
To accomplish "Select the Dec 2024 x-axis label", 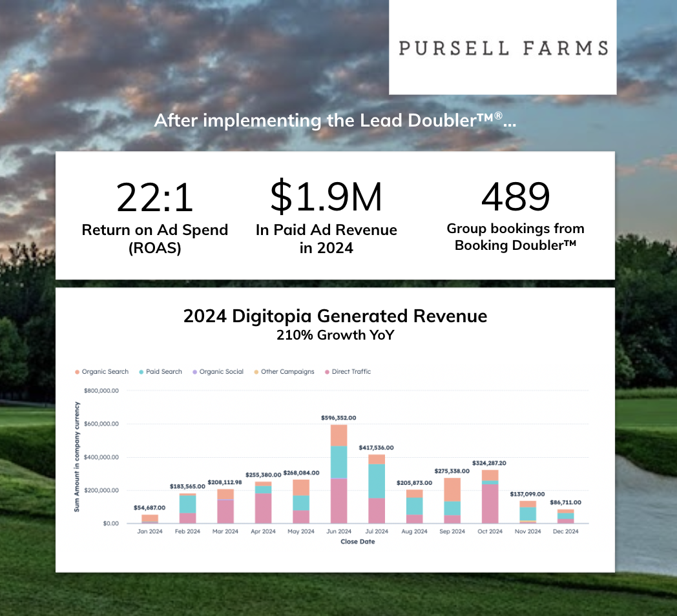I will (565, 531).
